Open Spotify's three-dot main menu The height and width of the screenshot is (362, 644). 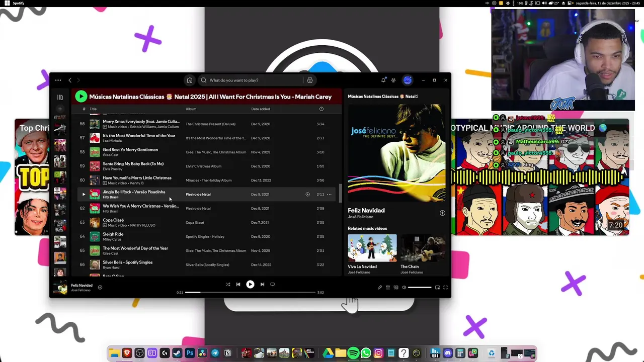pyautogui.click(x=58, y=80)
